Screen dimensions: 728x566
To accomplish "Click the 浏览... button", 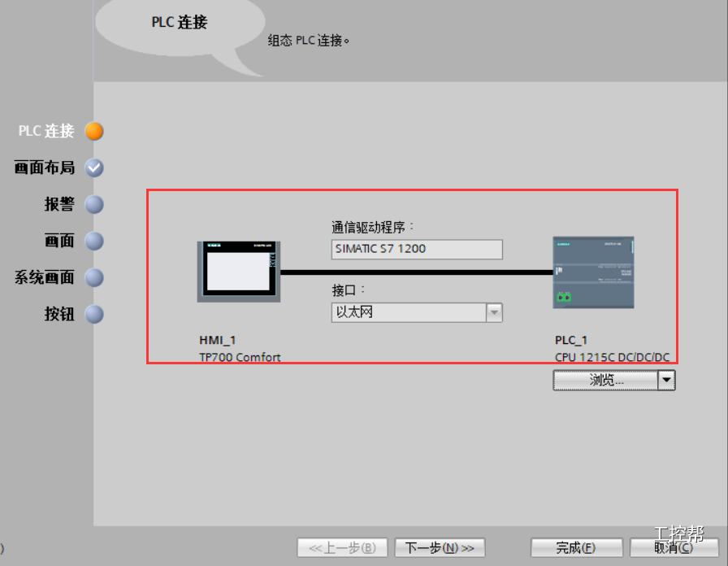I will pos(605,380).
